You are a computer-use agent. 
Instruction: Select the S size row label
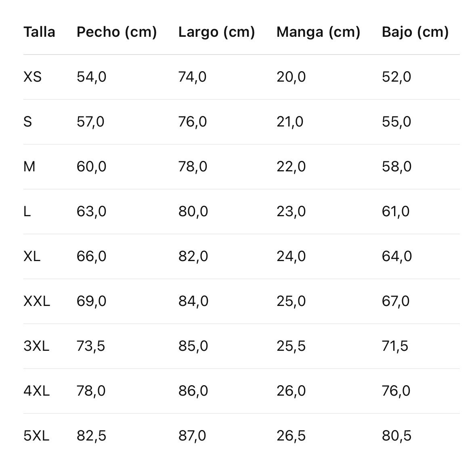point(27,122)
